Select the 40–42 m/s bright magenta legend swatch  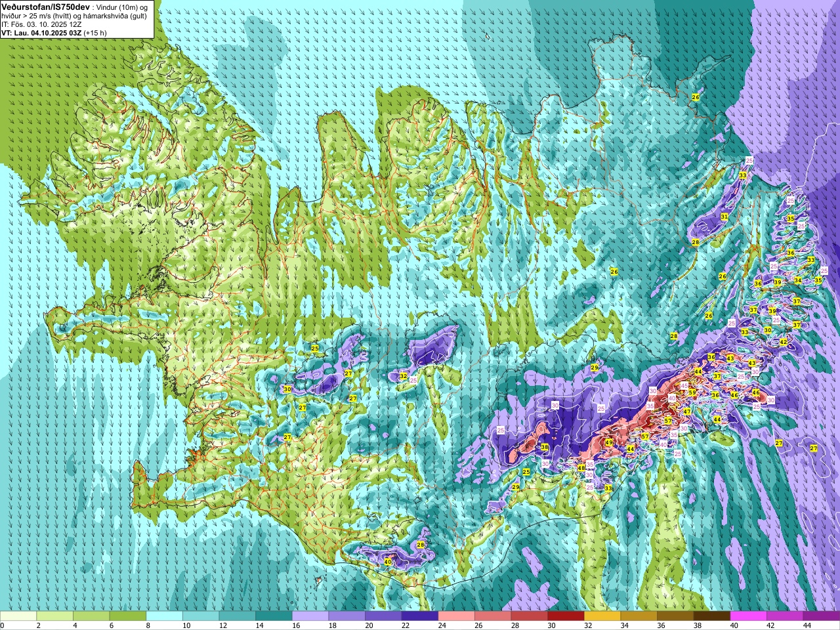[x=748, y=616]
